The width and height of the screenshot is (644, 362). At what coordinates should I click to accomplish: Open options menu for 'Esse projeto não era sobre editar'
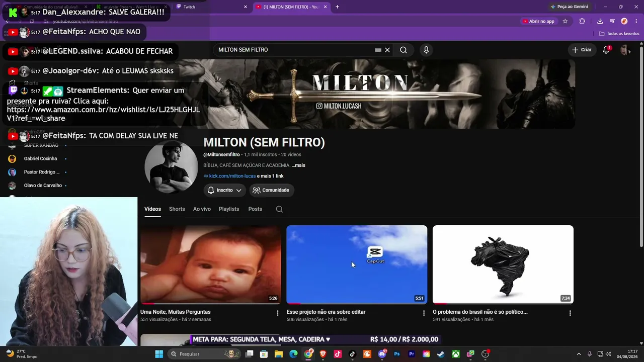(x=424, y=313)
